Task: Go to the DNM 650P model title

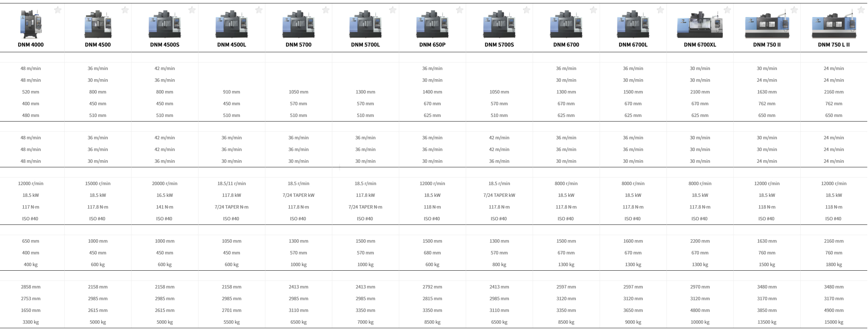Action: (x=432, y=45)
